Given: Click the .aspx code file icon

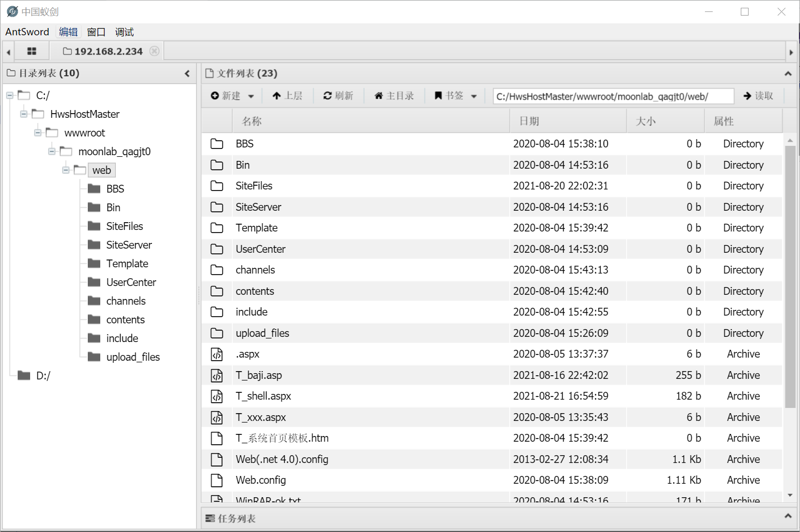Looking at the screenshot, I should click(217, 354).
